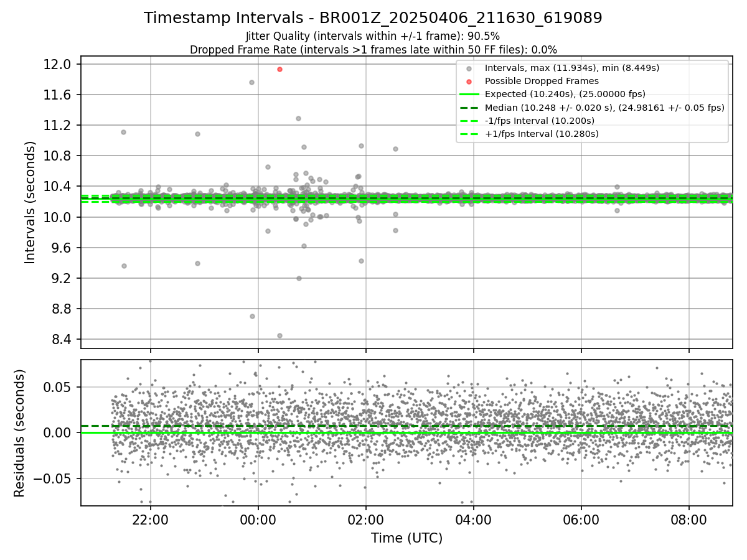Image resolution: width=747 pixels, height=560 pixels.
Task: Click the gray dot marker in the legend
Action: [x=469, y=68]
